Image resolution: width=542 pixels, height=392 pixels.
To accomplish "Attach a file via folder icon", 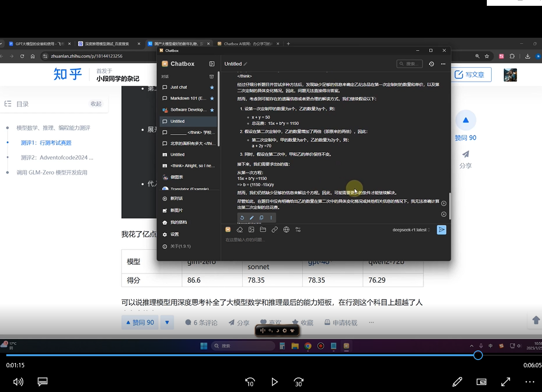I will pyautogui.click(x=263, y=229).
